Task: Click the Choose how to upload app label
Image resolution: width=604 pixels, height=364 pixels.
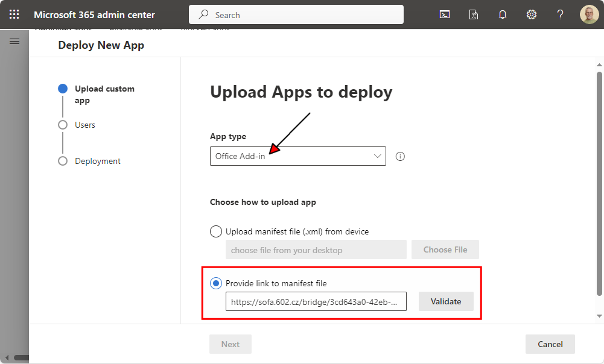Action: tap(262, 202)
